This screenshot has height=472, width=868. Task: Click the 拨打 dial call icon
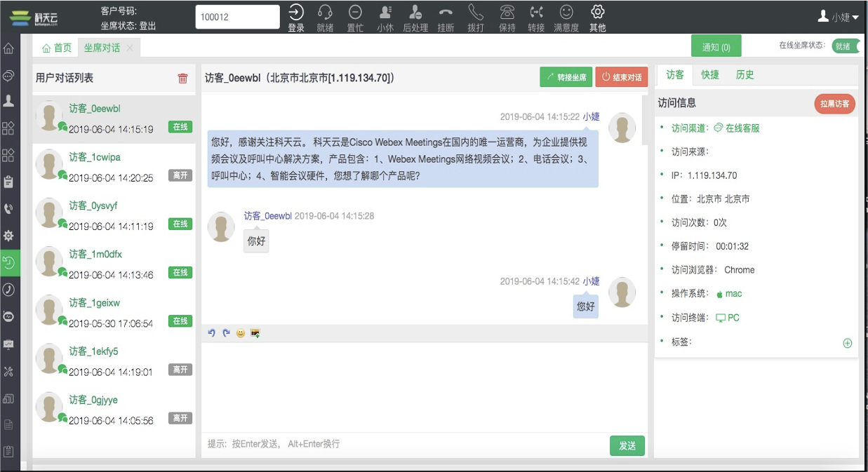coord(476,13)
